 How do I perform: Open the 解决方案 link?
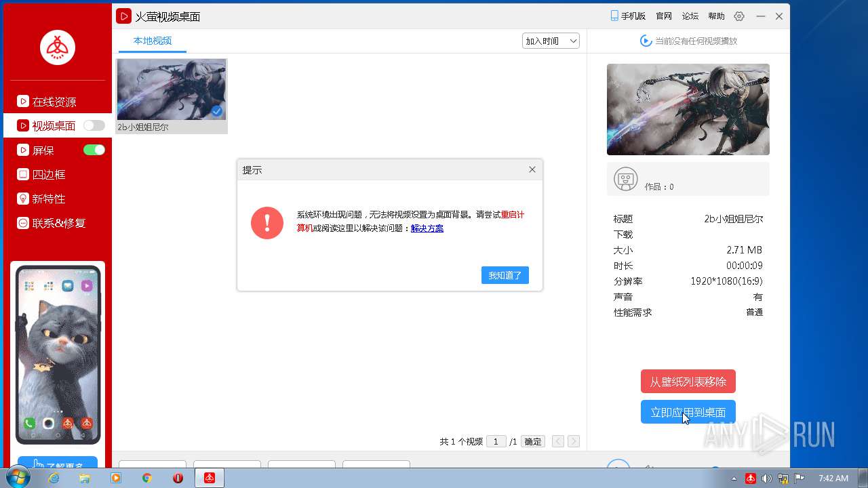(427, 228)
